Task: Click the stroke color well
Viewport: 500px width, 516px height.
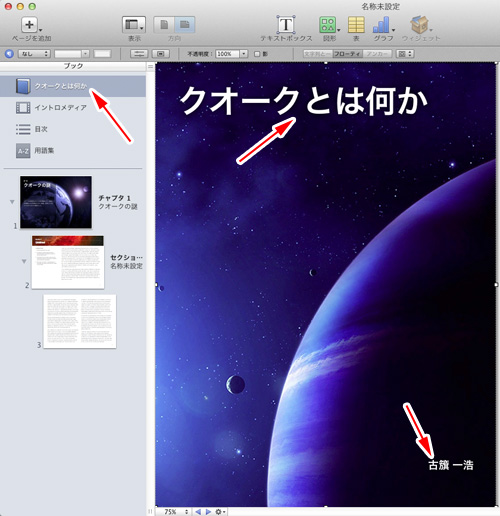Action: tap(102, 53)
